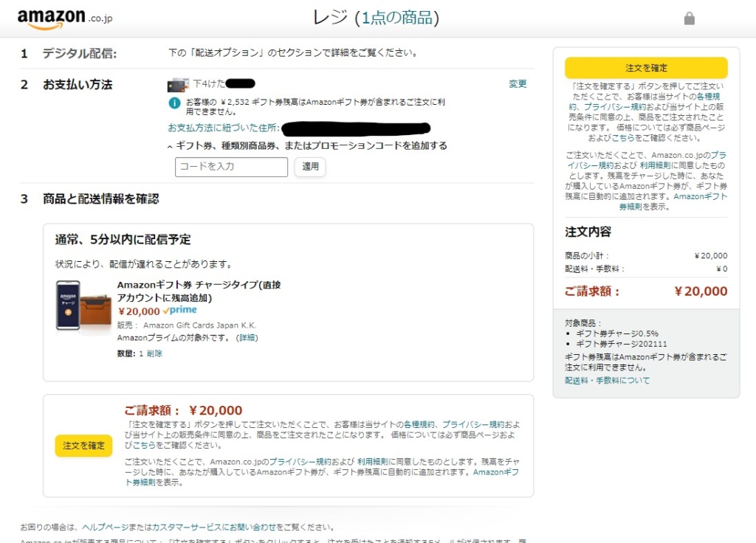Click the お支払方法に紐づいた住所 link
The width and height of the screenshot is (756, 543).
tap(223, 128)
